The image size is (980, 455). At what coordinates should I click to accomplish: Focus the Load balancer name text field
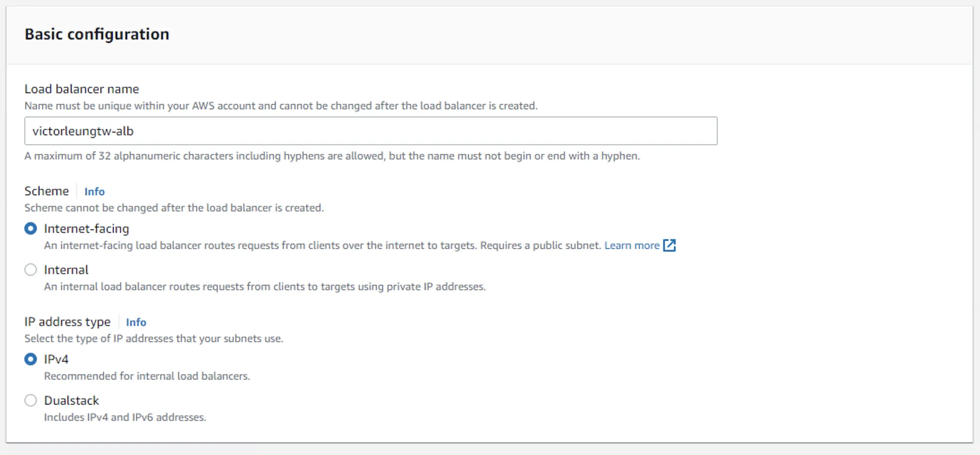point(371,131)
